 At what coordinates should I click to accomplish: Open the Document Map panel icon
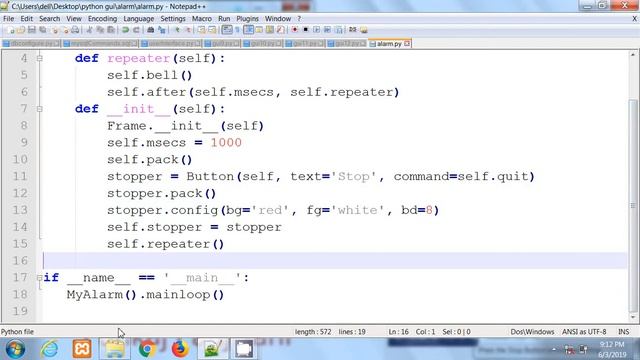point(270,30)
